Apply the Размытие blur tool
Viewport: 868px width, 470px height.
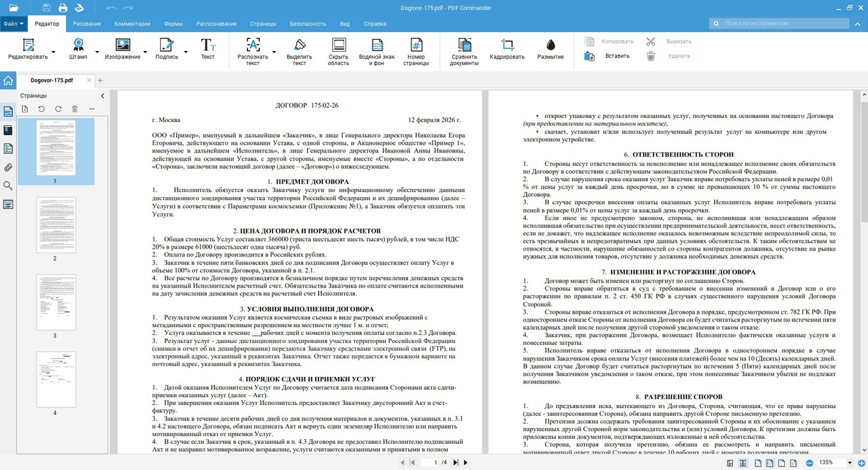(550, 50)
